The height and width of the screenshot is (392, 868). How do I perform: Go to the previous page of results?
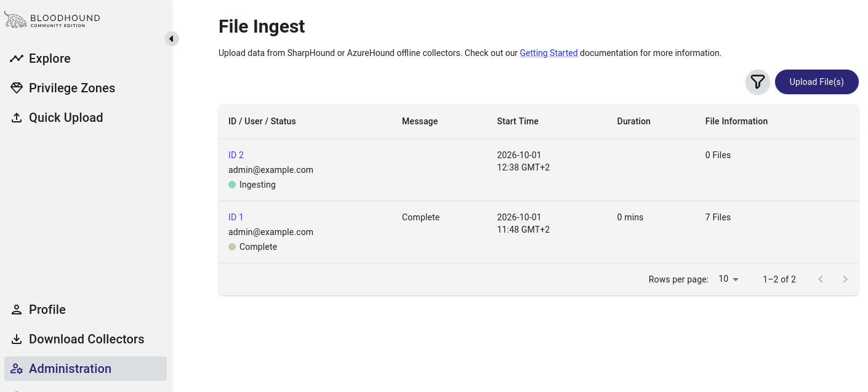click(x=821, y=279)
